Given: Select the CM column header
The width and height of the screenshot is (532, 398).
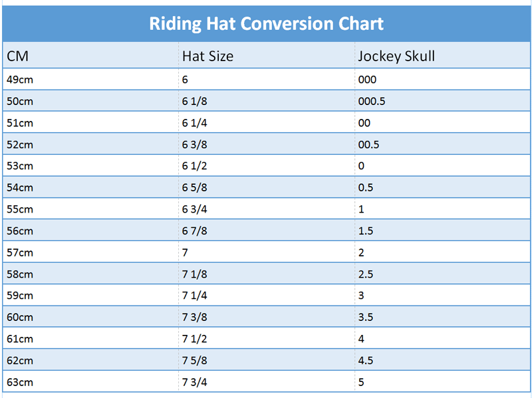Looking at the screenshot, I should pyautogui.click(x=17, y=56).
